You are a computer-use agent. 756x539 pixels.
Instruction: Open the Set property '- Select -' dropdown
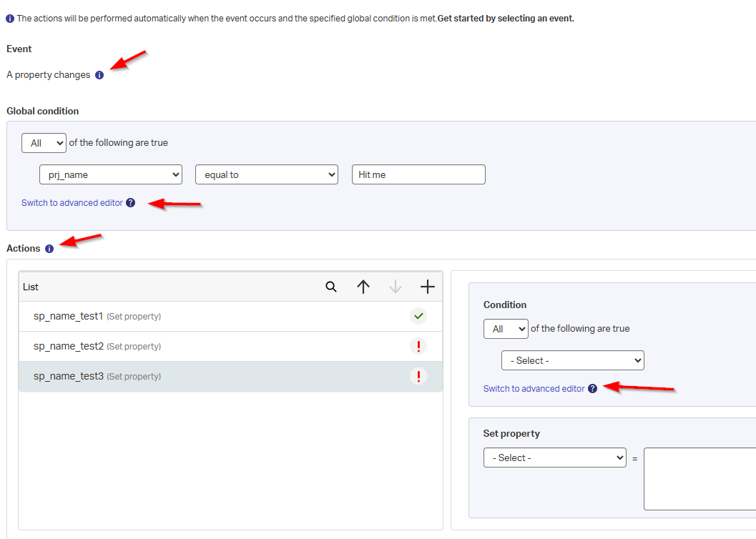point(555,458)
